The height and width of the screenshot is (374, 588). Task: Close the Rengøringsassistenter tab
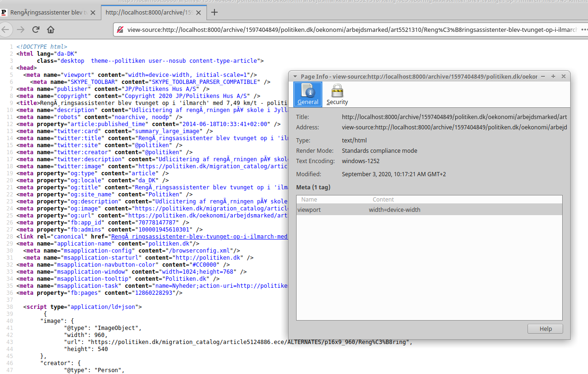click(92, 13)
